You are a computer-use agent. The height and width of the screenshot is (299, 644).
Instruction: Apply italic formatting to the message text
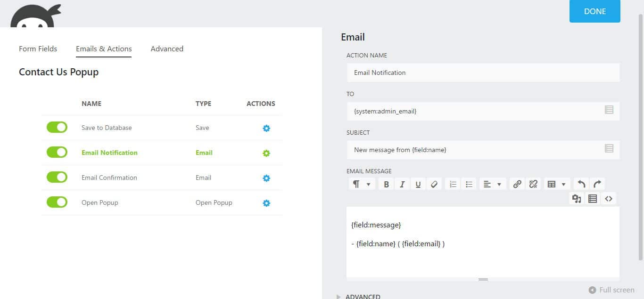pos(402,184)
